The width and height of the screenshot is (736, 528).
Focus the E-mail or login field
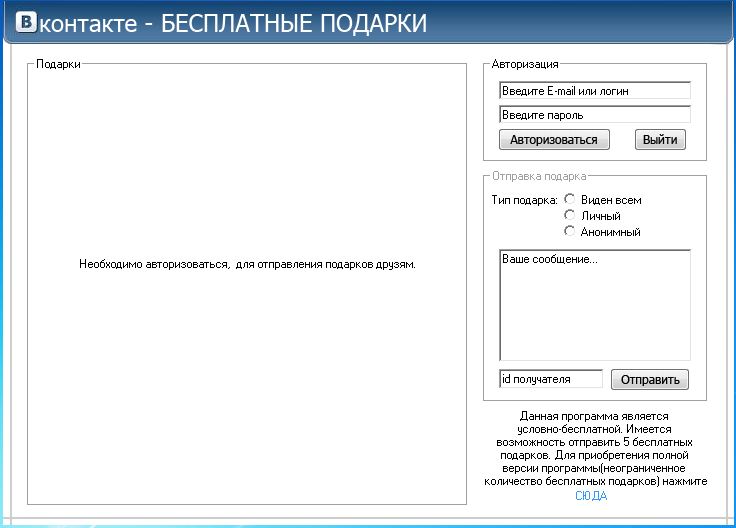tap(595, 91)
